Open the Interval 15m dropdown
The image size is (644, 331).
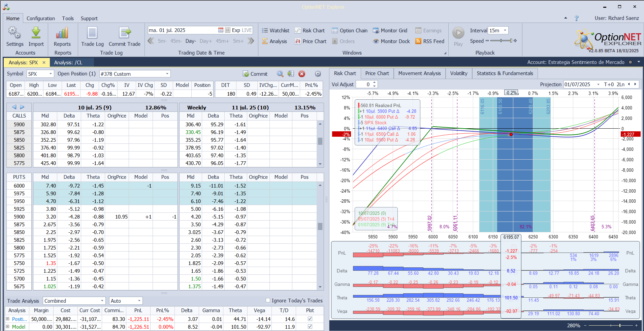[x=505, y=31]
